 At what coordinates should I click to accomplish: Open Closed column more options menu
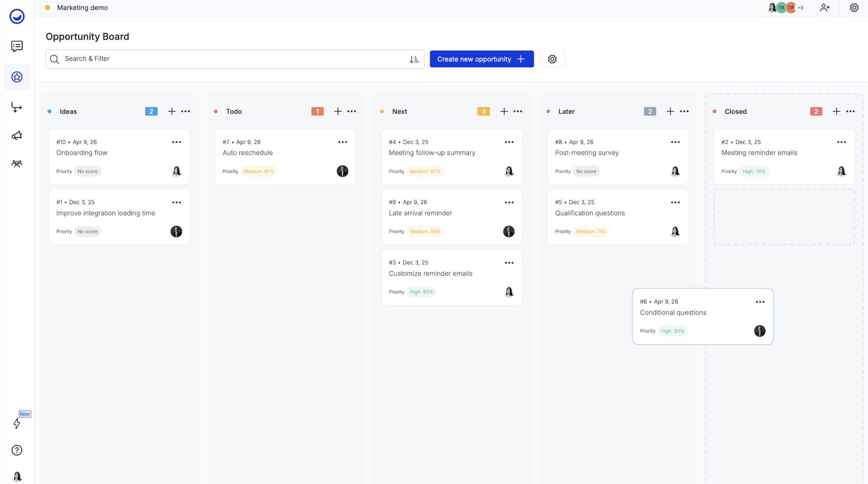point(850,111)
